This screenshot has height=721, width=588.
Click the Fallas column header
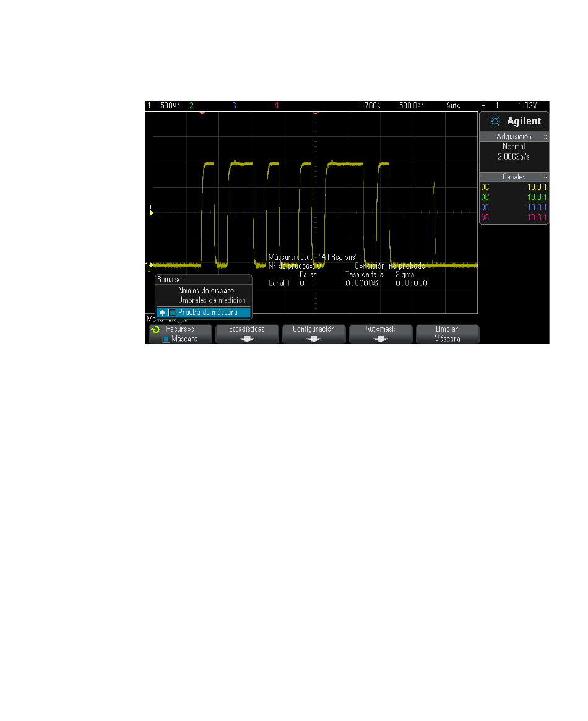tap(308, 275)
